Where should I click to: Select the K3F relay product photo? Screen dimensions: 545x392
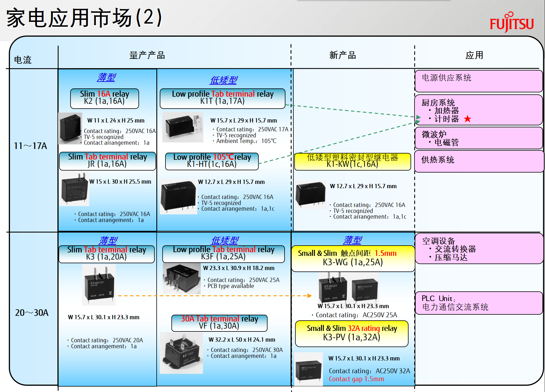(182, 279)
